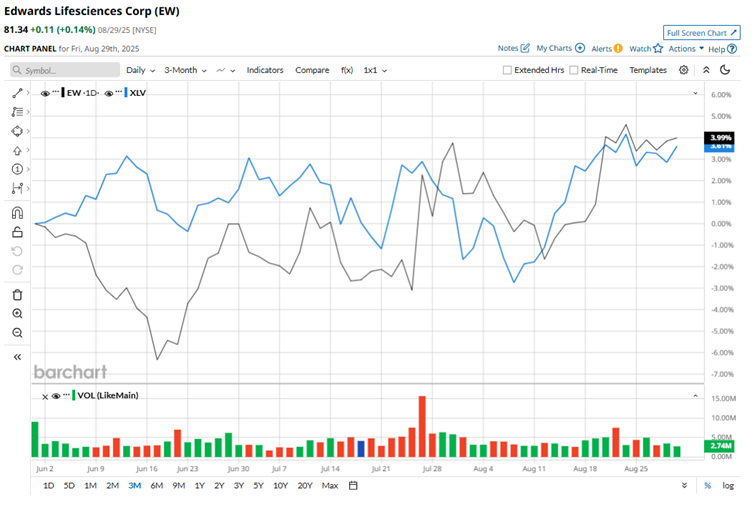Open the 1x1 grid dropdown

tap(375, 70)
